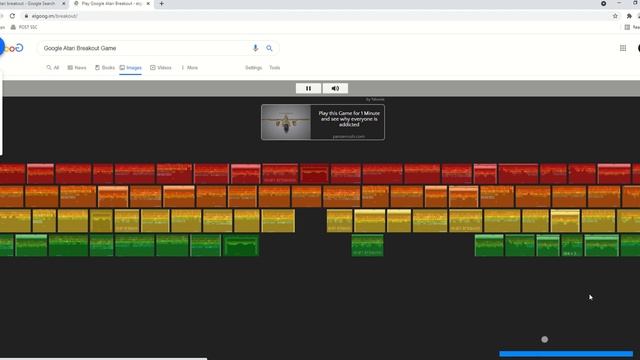
Task: Click the blue paddle bar
Action: pos(566,354)
